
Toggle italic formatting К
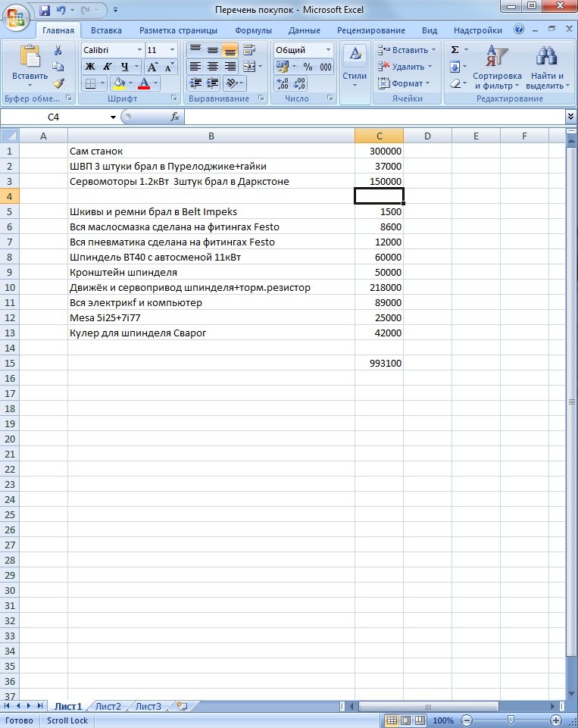pyautogui.click(x=108, y=67)
